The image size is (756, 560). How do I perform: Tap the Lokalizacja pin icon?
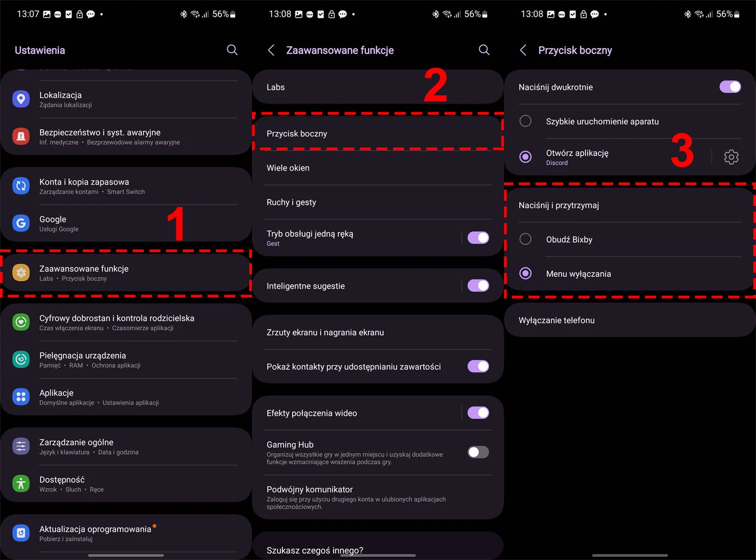[x=21, y=99]
